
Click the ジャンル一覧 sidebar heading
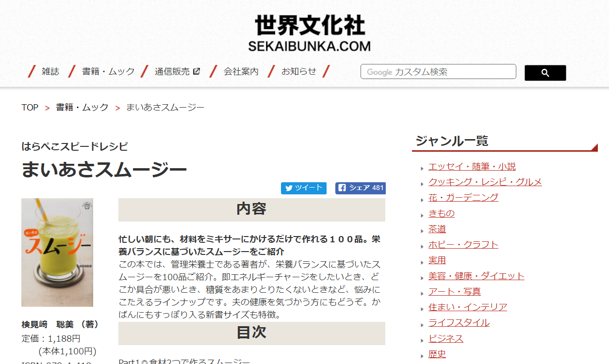tap(452, 141)
